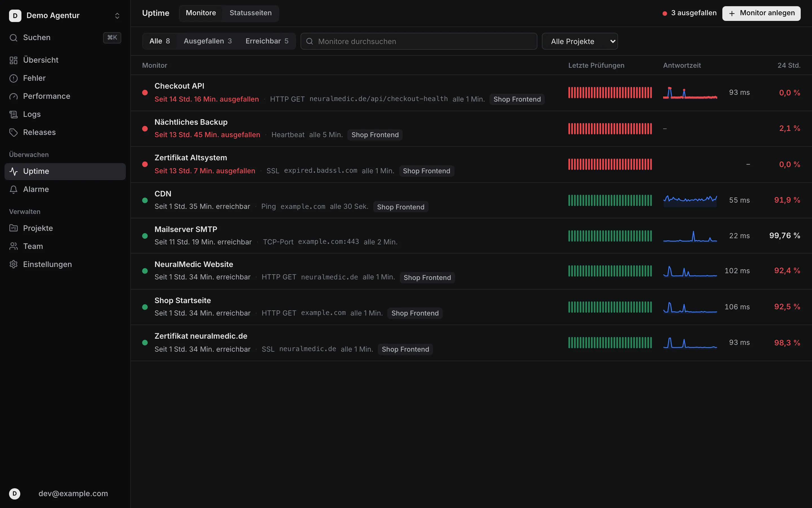The image size is (812, 508).
Task: Open Alarme bell icon in sidebar
Action: (x=14, y=189)
